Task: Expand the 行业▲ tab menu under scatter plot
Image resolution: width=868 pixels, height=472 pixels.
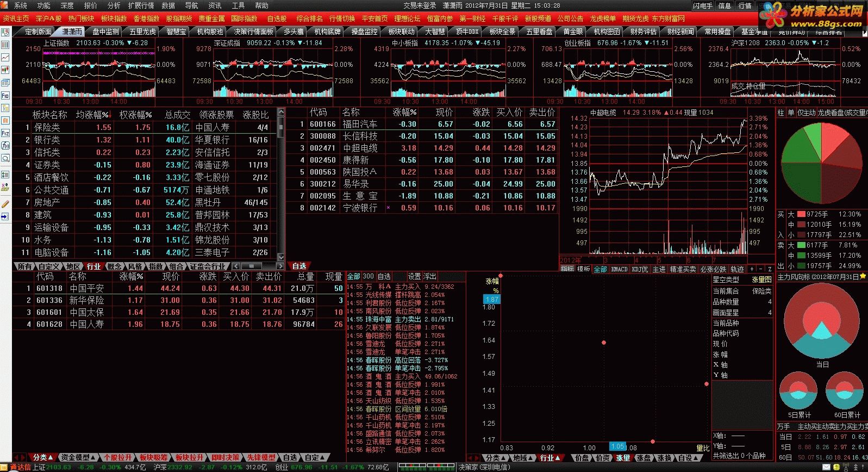Action: point(550,458)
